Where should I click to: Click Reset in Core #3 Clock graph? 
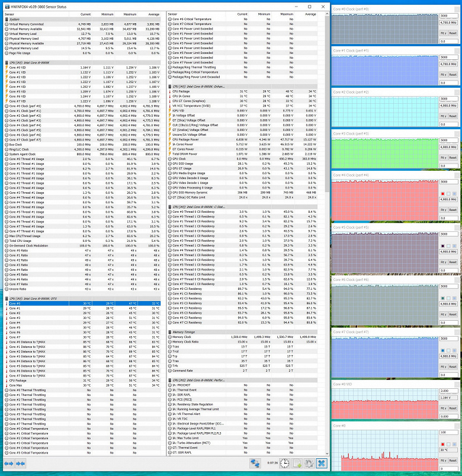click(453, 158)
